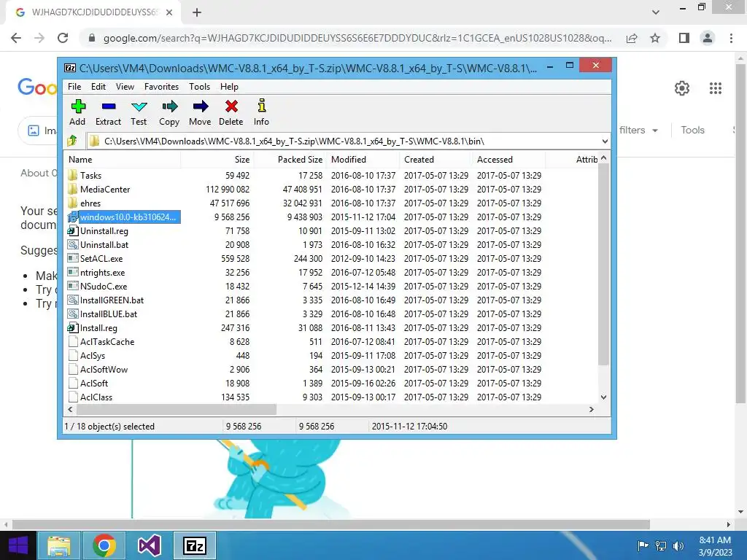Open the Windows Start button
The image size is (747, 560).
18,545
